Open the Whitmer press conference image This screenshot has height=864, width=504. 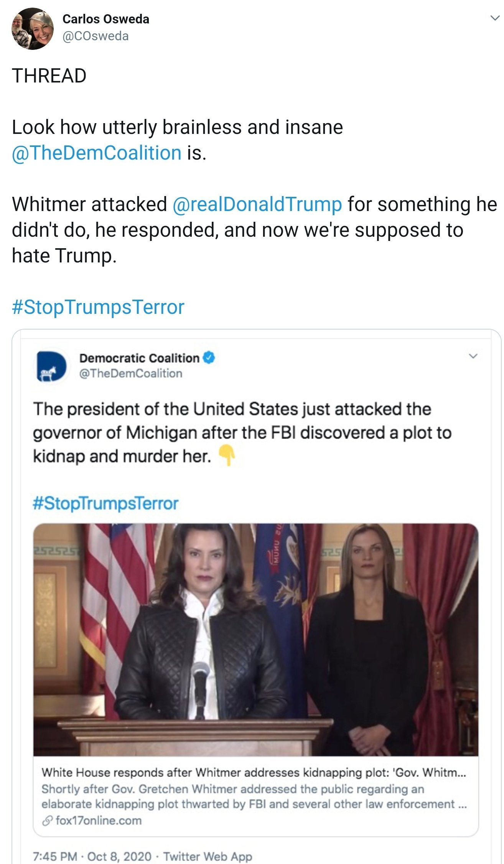point(256,640)
